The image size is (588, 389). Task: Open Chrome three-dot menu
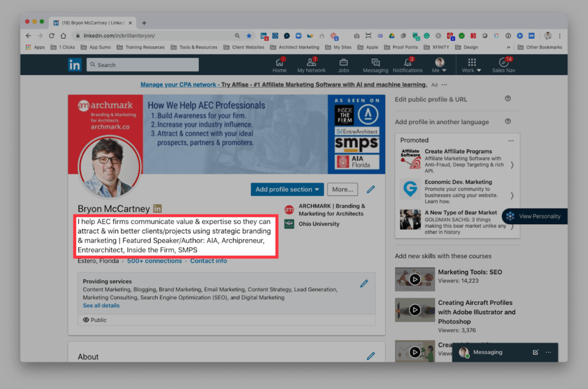pyautogui.click(x=560, y=36)
